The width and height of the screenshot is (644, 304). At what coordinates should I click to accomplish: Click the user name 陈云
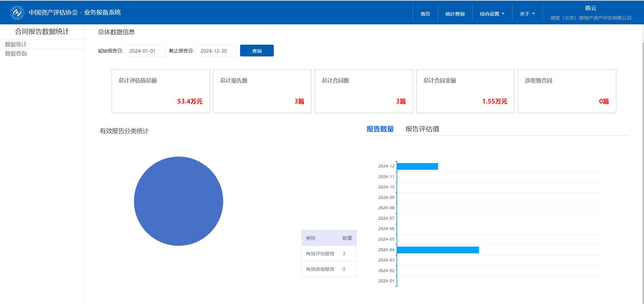[591, 8]
